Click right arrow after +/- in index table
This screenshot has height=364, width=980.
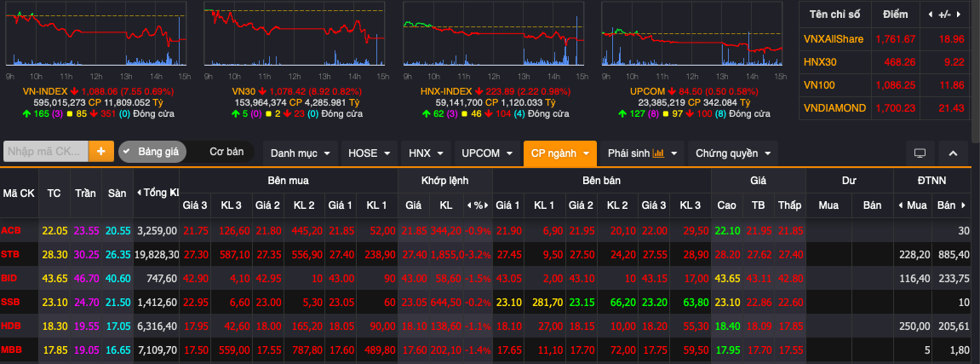pyautogui.click(x=958, y=14)
